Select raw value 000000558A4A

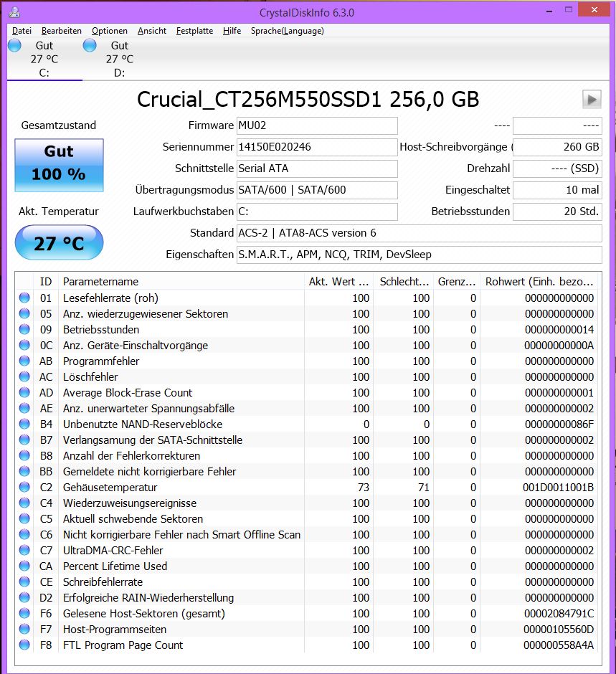(559, 645)
